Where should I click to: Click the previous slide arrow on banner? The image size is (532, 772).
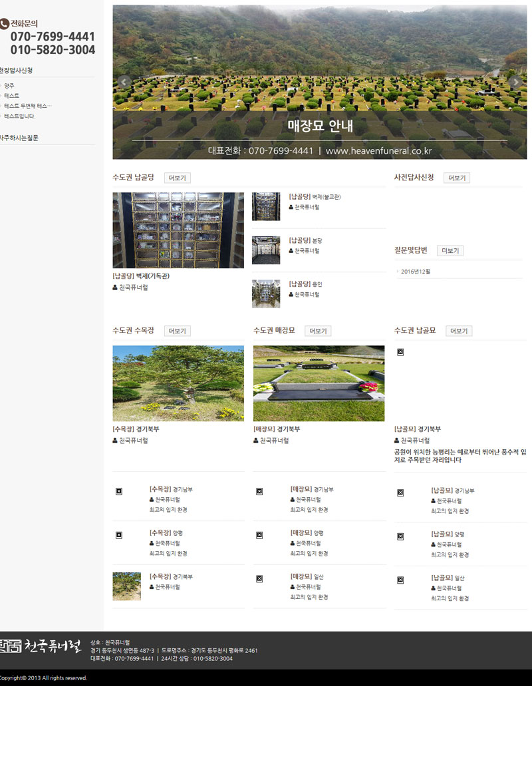coord(123,83)
